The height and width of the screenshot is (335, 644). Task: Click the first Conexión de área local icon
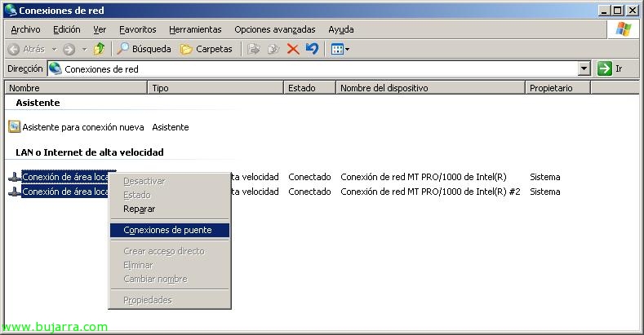[x=15, y=177]
